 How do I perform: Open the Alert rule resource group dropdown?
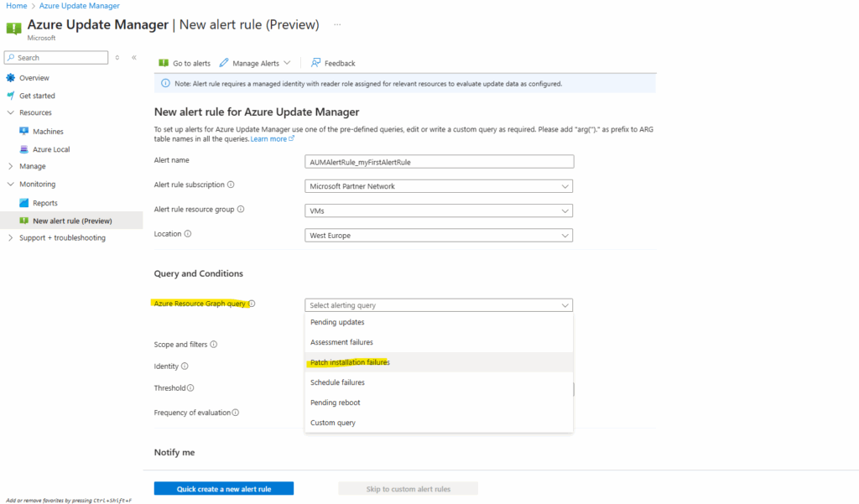point(439,211)
